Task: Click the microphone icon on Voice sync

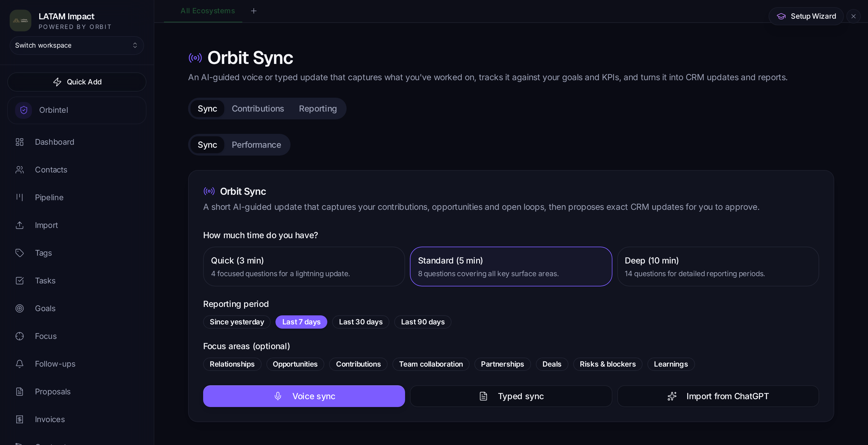Action: pos(278,396)
